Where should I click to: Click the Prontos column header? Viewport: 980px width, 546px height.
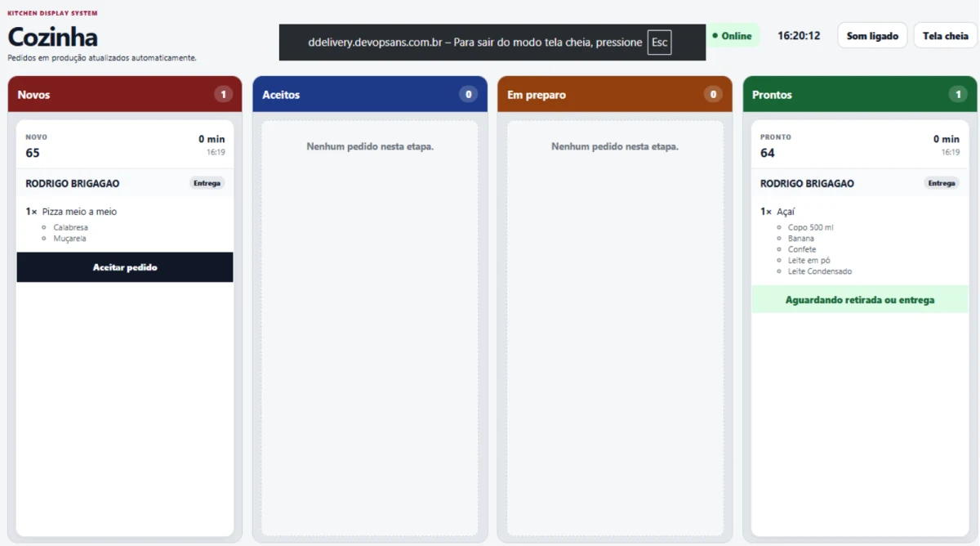(x=860, y=95)
